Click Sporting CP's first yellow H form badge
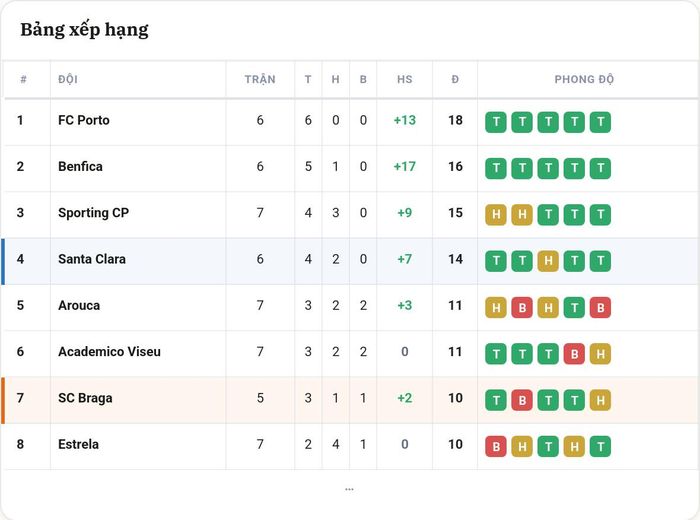The height and width of the screenshot is (520, 700). click(496, 215)
